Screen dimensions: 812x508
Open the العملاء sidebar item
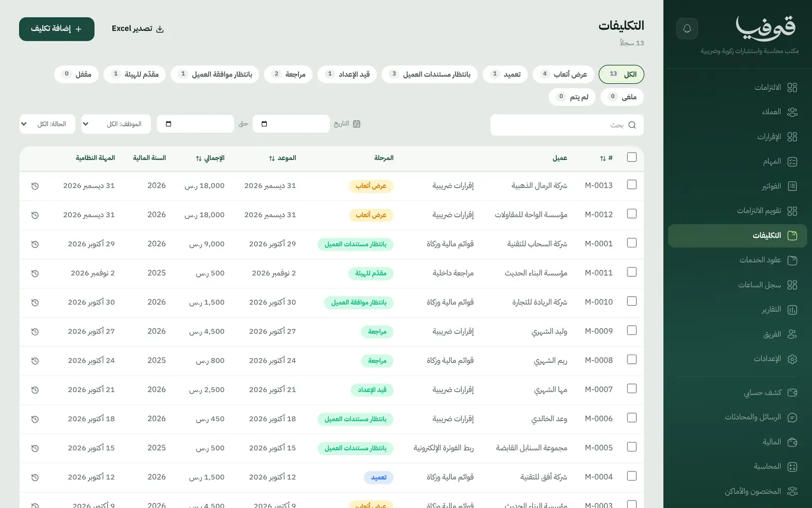[737, 112]
